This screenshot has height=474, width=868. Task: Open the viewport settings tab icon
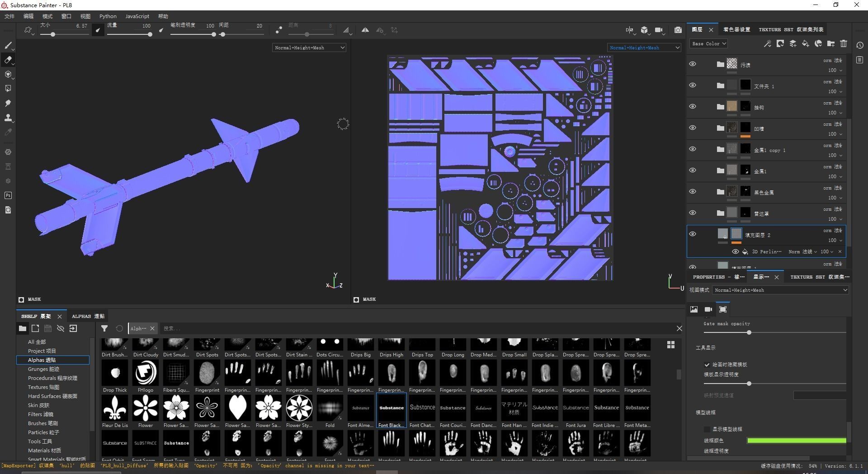click(723, 309)
